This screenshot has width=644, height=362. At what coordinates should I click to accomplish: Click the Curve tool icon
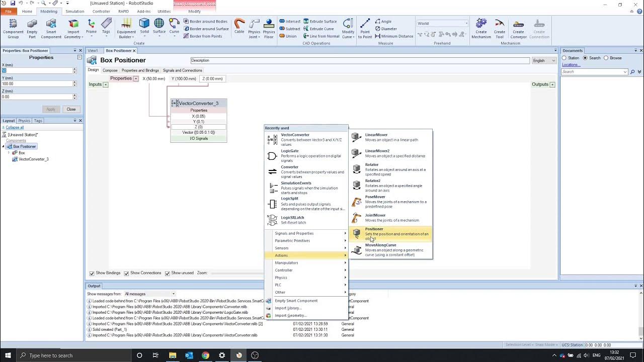pyautogui.click(x=174, y=24)
